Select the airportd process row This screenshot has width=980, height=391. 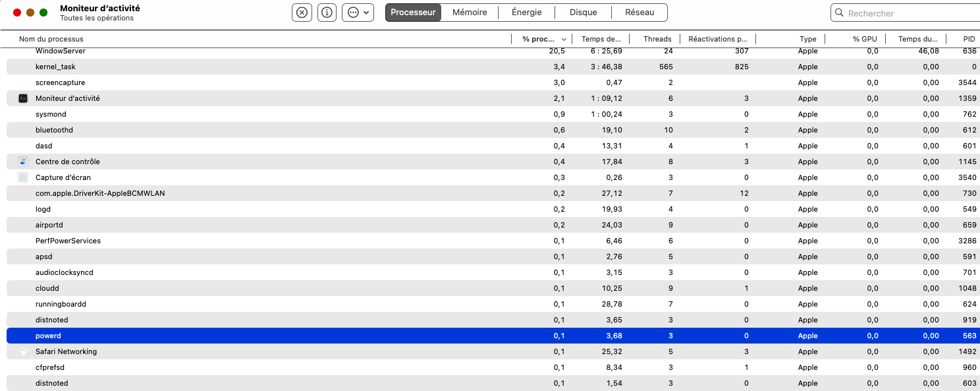[493, 225]
